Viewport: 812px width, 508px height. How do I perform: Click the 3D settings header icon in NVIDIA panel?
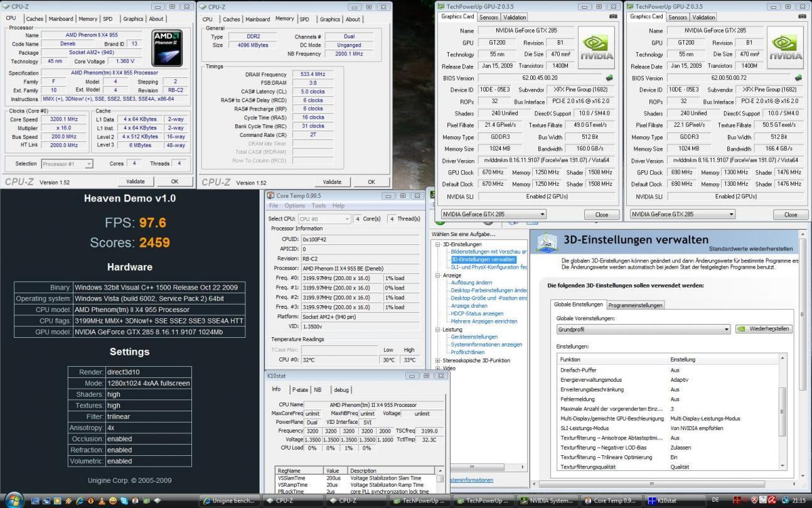(547, 244)
